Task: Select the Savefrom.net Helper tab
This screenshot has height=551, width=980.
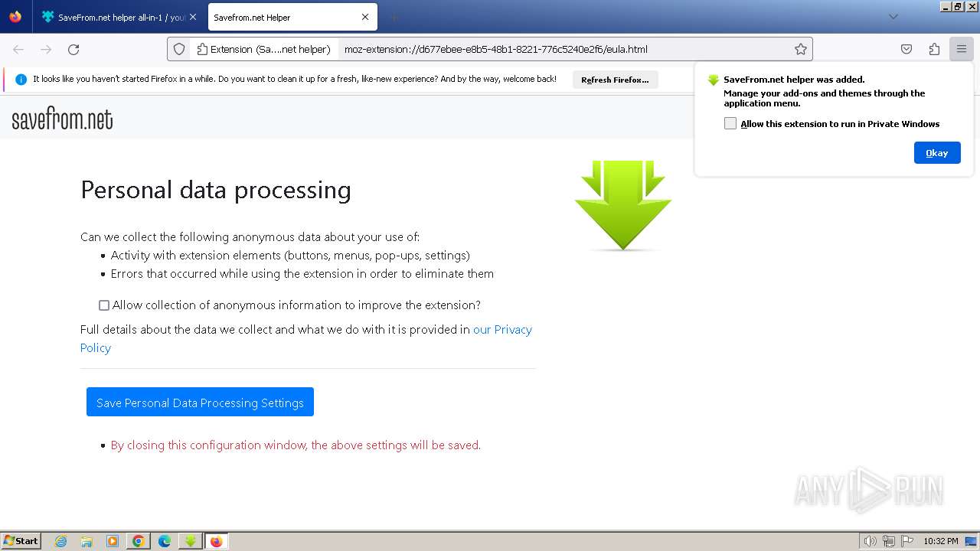Action: point(291,17)
